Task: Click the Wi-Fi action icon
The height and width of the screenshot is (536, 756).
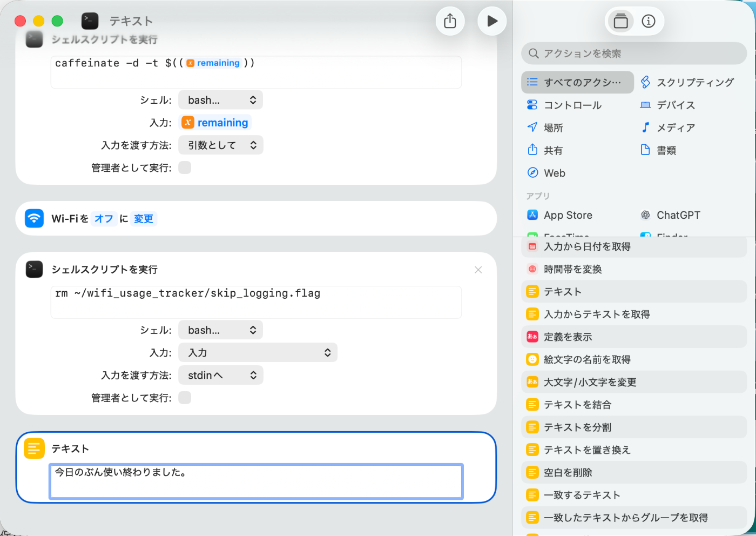Action: (x=34, y=218)
